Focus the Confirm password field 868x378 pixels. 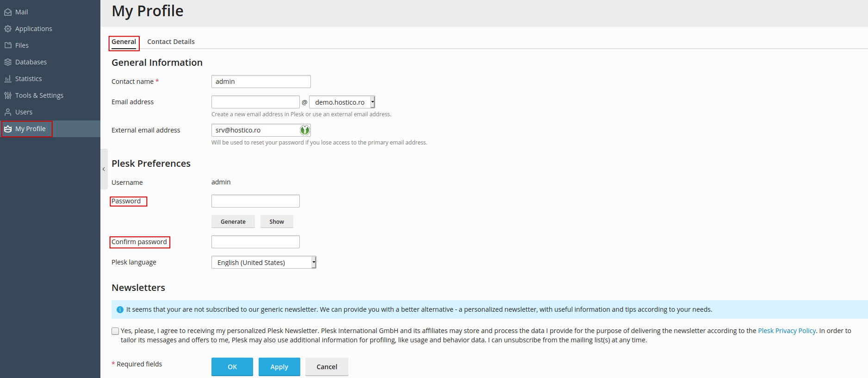click(255, 242)
